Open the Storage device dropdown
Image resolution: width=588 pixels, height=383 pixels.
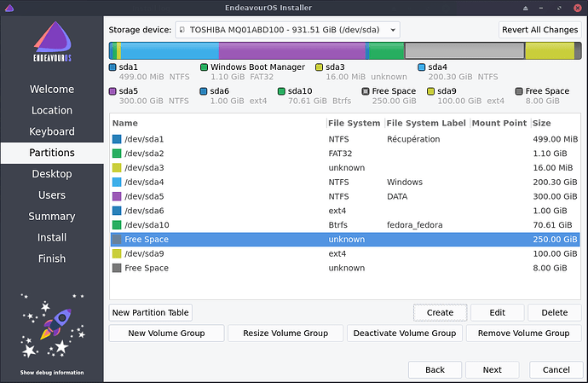(287, 30)
